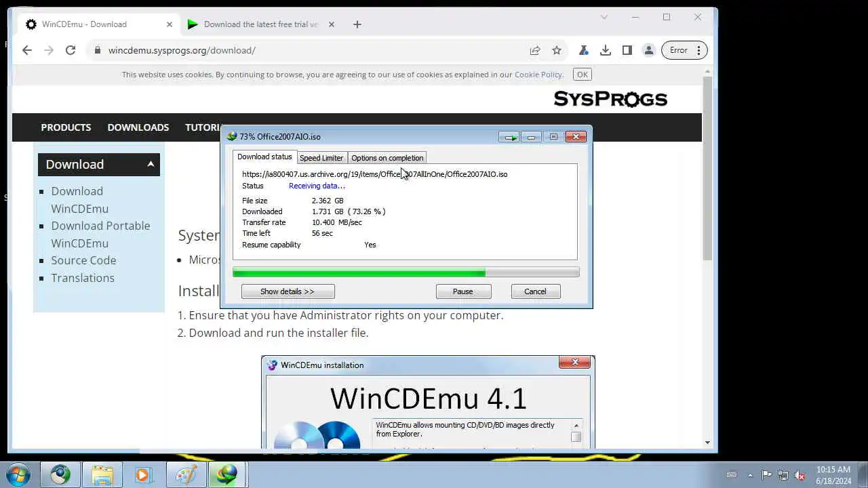This screenshot has height=488, width=868.
Task: Open the PRODUCTS menu
Action: coord(66,127)
